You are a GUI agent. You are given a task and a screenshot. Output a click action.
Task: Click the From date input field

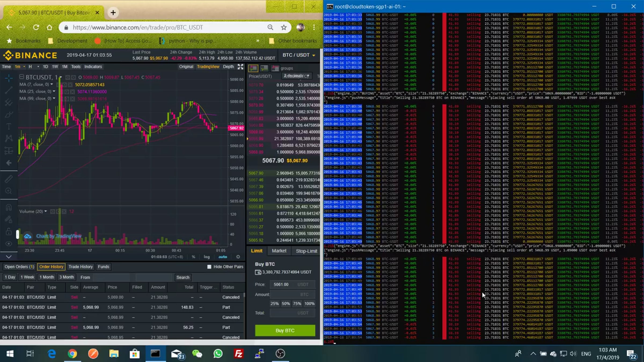point(111,277)
